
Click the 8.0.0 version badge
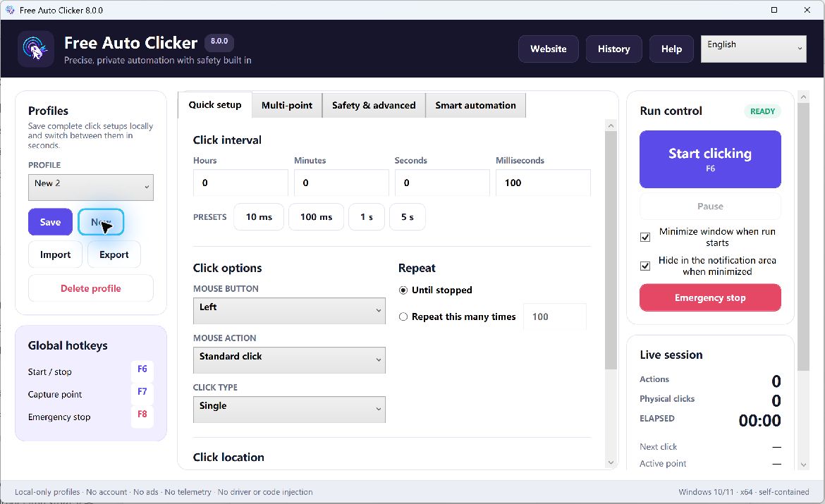click(x=219, y=42)
